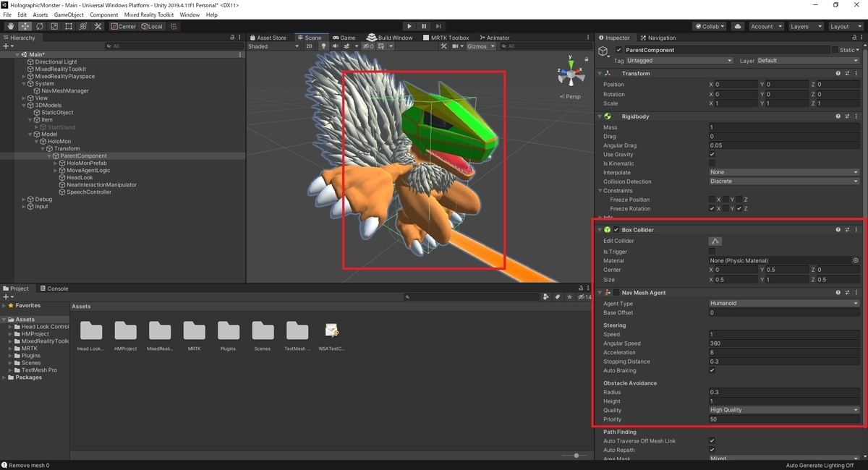Screen dimensions: 868x470
Task: Toggle scene lighting with the lightbulb icon
Action: pyautogui.click(x=324, y=46)
